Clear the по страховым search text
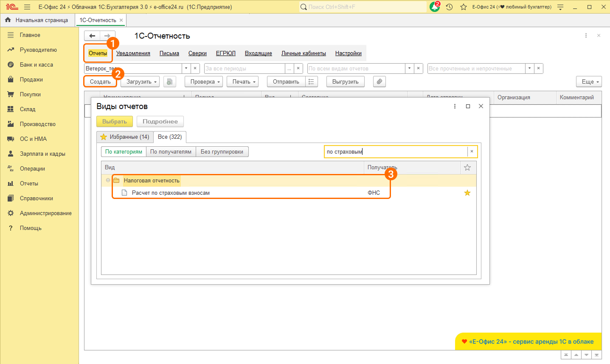 point(472,151)
